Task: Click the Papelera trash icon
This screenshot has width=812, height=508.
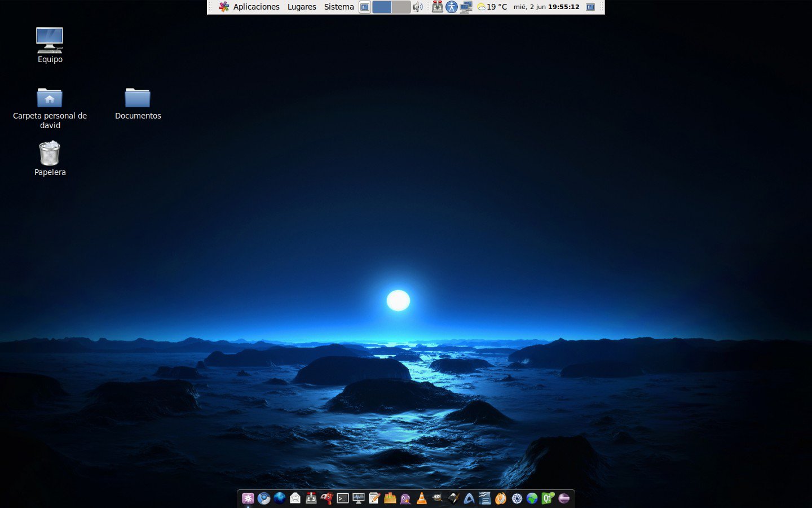Action: click(x=50, y=154)
